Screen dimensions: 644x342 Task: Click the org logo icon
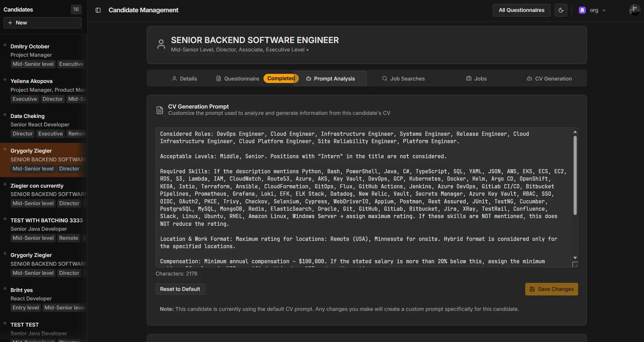pos(582,10)
